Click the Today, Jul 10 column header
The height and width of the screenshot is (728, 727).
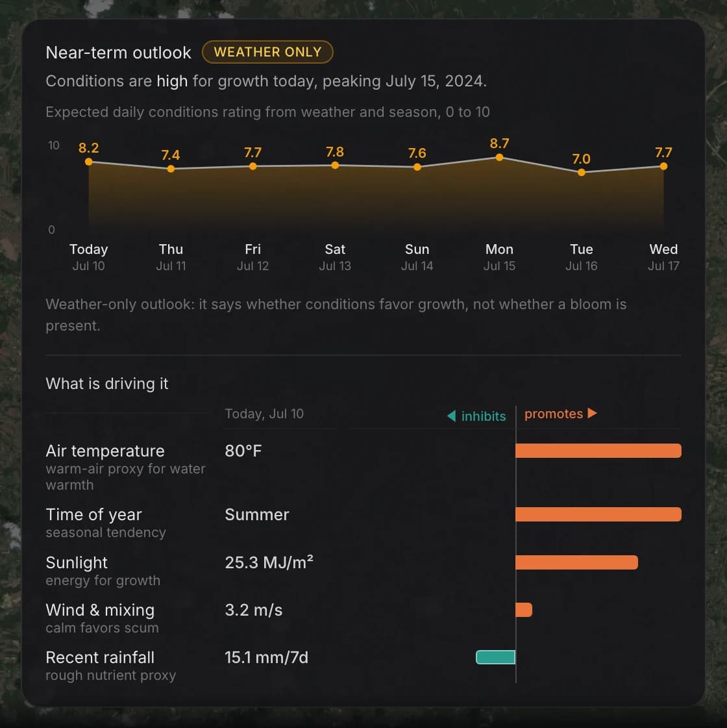(x=264, y=414)
